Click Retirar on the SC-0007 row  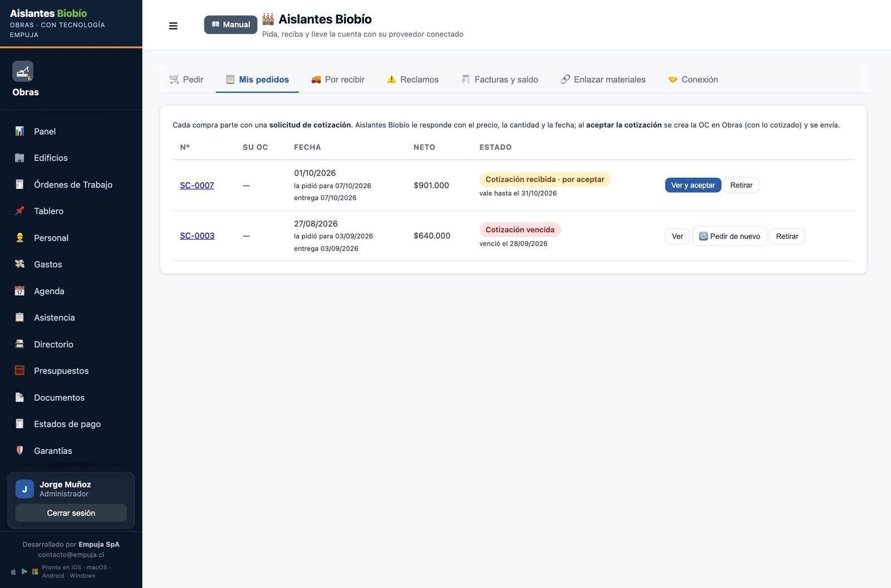(741, 185)
